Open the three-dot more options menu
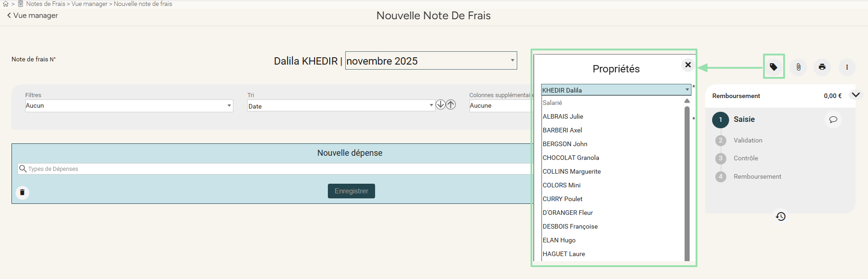This screenshot has height=279, width=868. coord(847,67)
